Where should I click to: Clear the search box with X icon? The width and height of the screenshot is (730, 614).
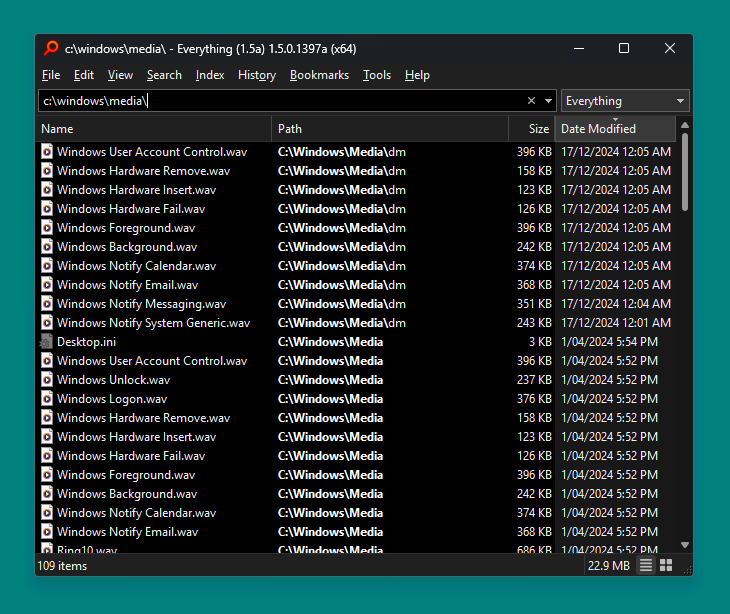tap(531, 101)
